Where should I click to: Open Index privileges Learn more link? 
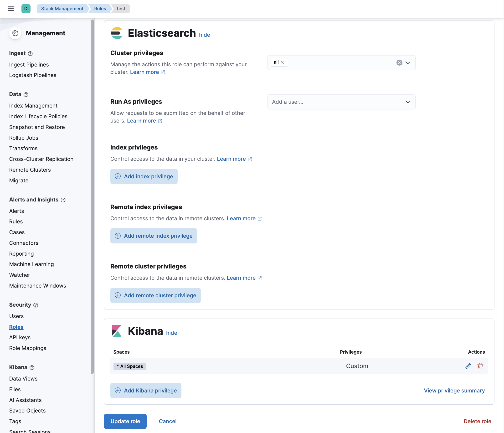coord(234,159)
